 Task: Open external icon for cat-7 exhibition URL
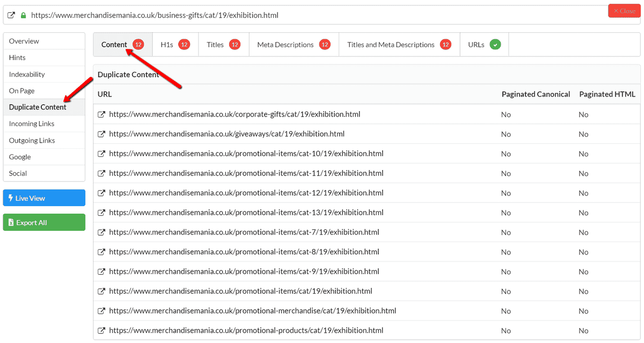click(101, 232)
